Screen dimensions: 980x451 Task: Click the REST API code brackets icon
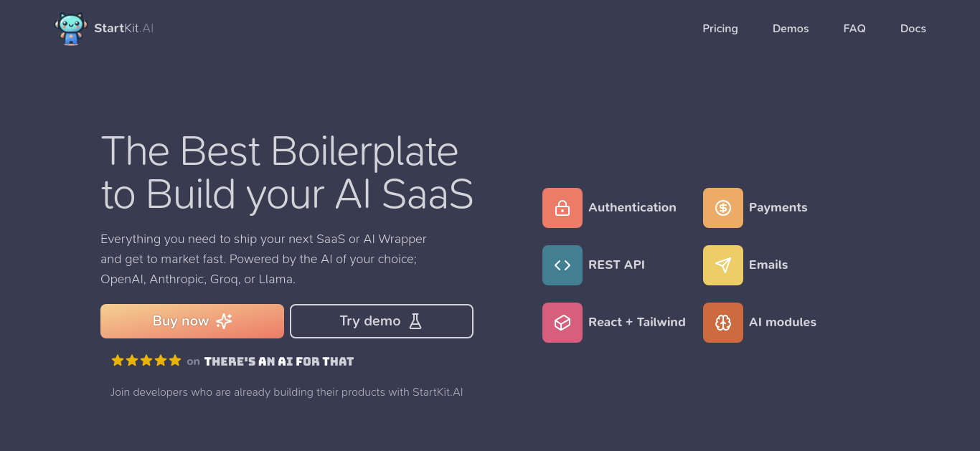coord(562,265)
